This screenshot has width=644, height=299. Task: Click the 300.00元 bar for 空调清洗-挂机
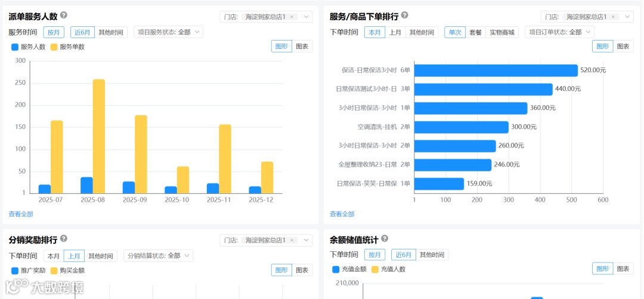[462, 127]
